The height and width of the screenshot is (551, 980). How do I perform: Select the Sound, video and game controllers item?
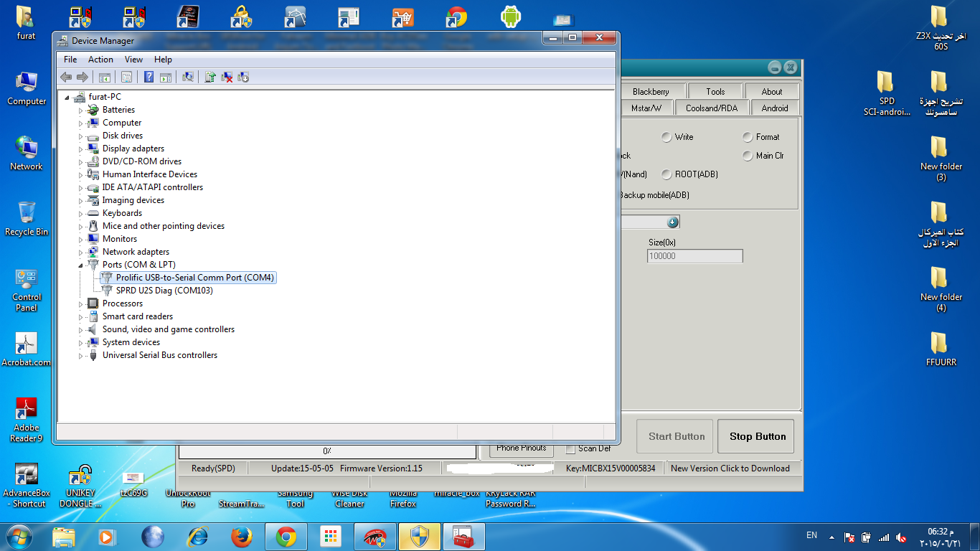[169, 329]
